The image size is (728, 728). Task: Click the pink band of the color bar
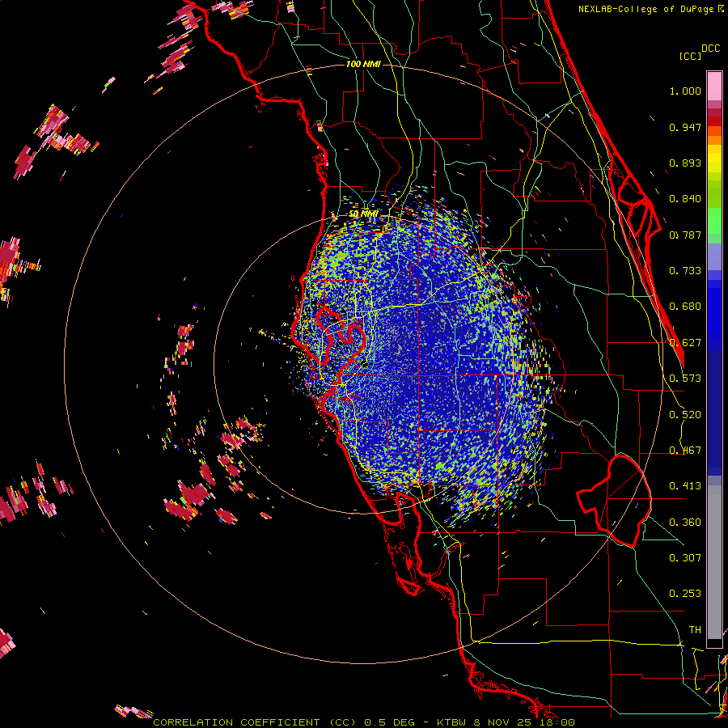pyautogui.click(x=714, y=87)
